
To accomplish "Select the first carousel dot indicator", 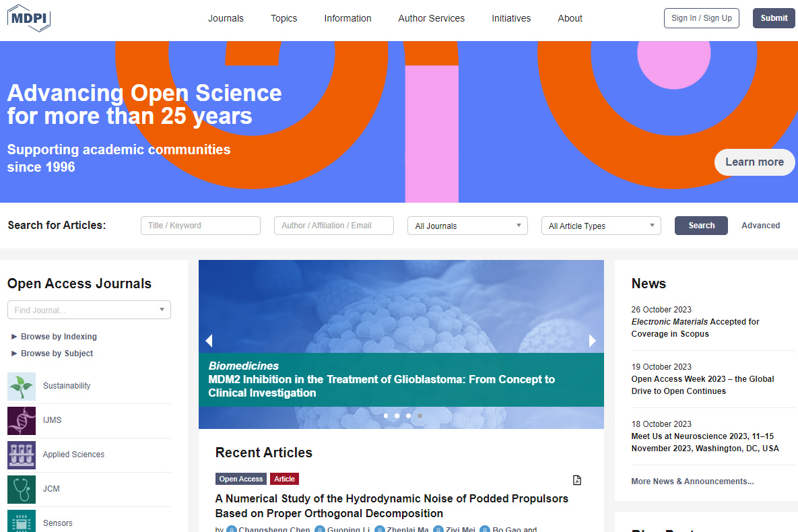I will [386, 416].
